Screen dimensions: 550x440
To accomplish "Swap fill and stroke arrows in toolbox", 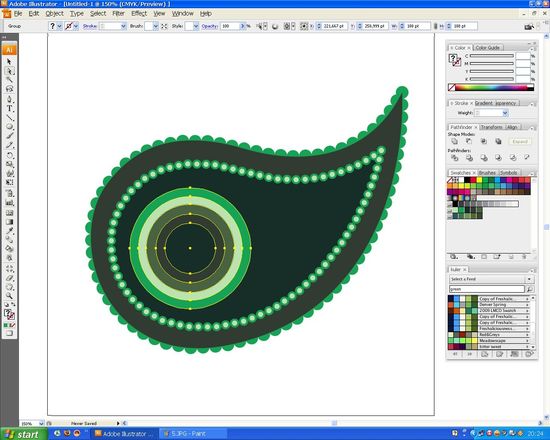I will pyautogui.click(x=13, y=305).
